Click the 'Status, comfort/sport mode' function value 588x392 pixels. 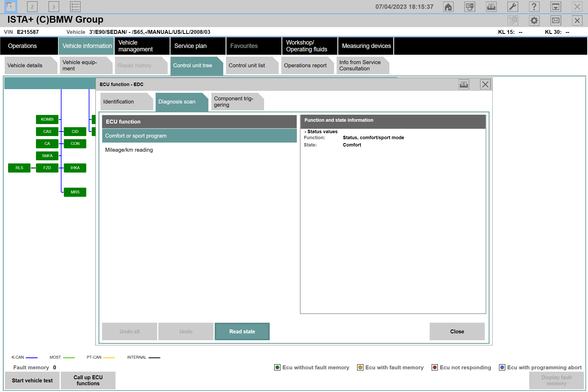(373, 138)
